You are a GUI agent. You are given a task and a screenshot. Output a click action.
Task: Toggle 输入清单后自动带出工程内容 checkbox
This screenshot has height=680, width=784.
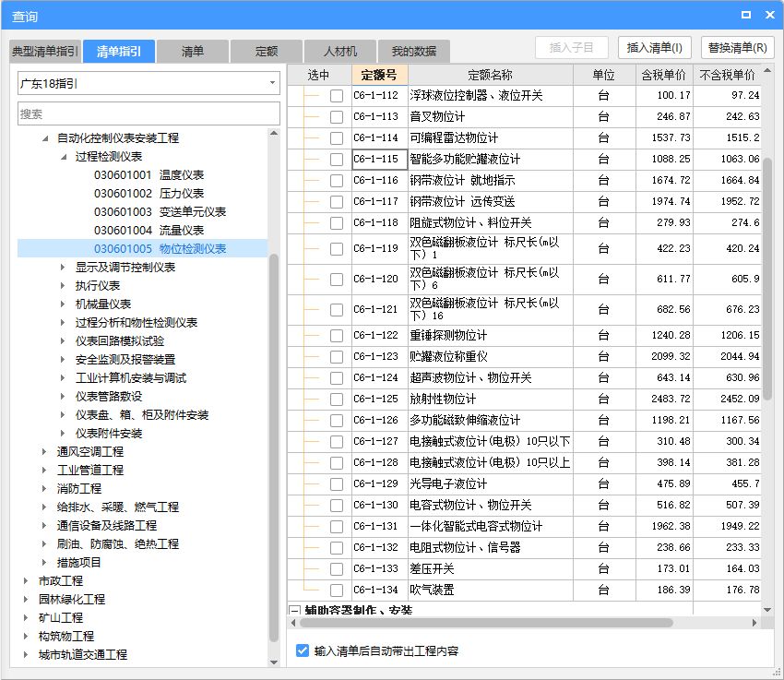(x=303, y=650)
